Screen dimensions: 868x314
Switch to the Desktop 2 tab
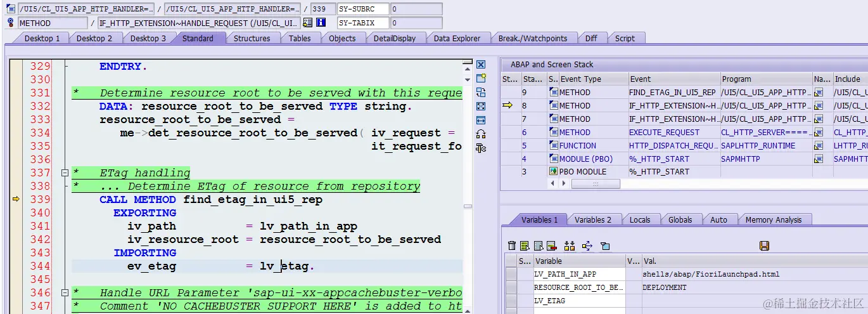pos(94,38)
